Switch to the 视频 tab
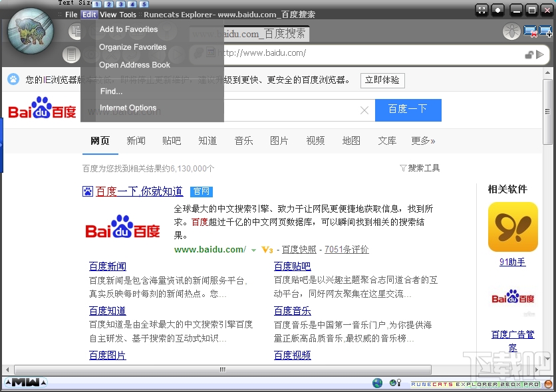Image resolution: width=556 pixels, height=392 pixels. [315, 141]
